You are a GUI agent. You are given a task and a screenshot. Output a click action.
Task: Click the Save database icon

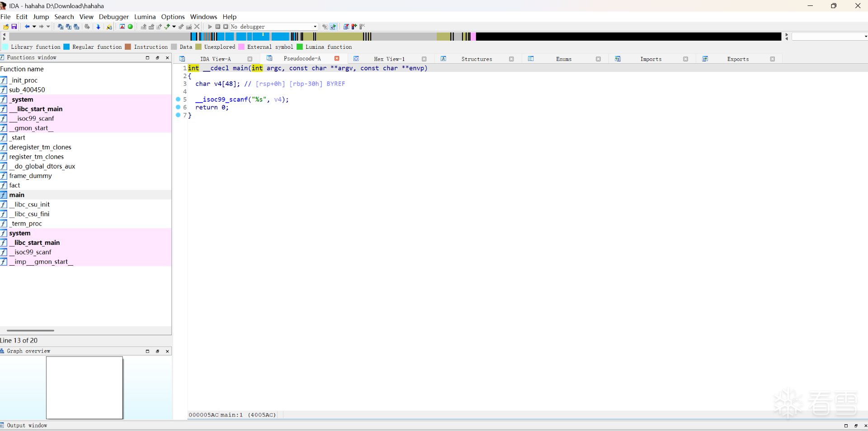coord(14,27)
